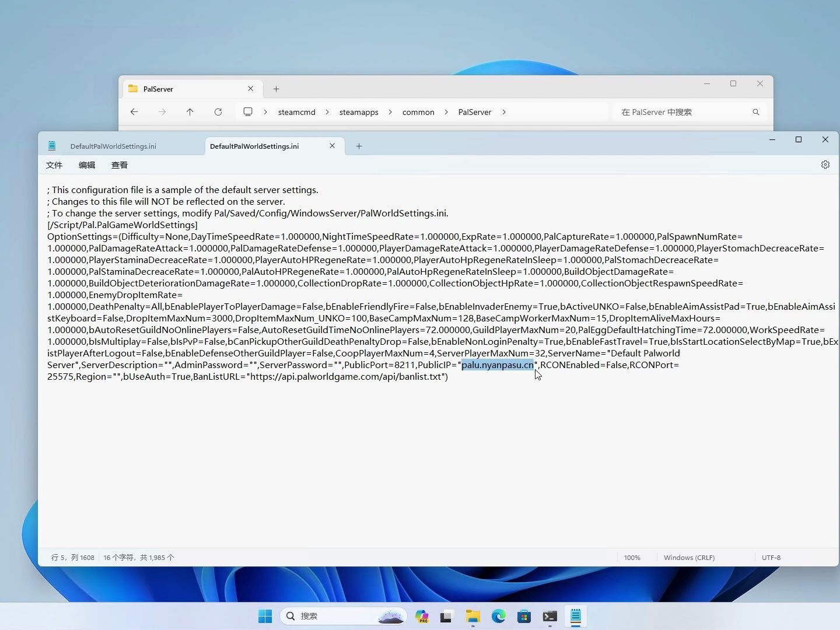The width and height of the screenshot is (840, 630).
Task: Close the PalServer tab in File Explorer
Action: 251,89
